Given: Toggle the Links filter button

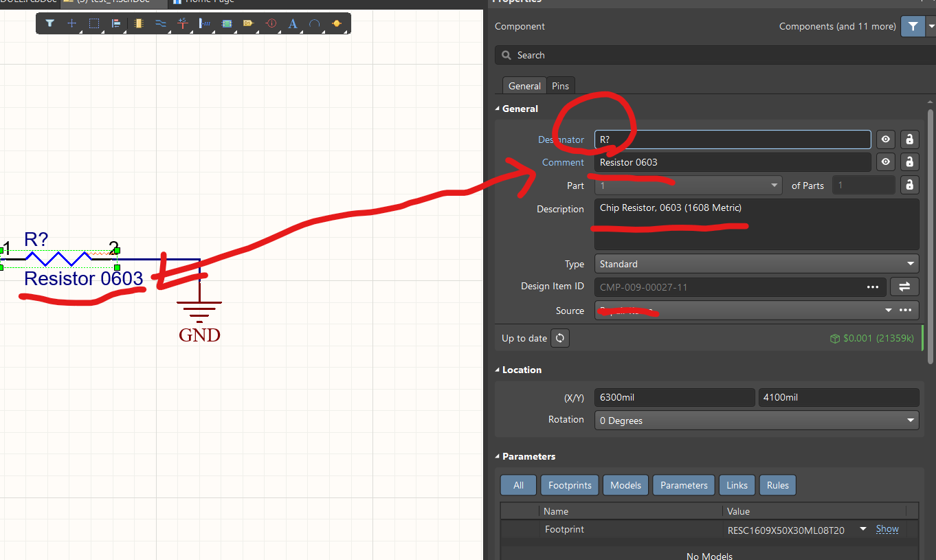Looking at the screenshot, I should coord(737,485).
